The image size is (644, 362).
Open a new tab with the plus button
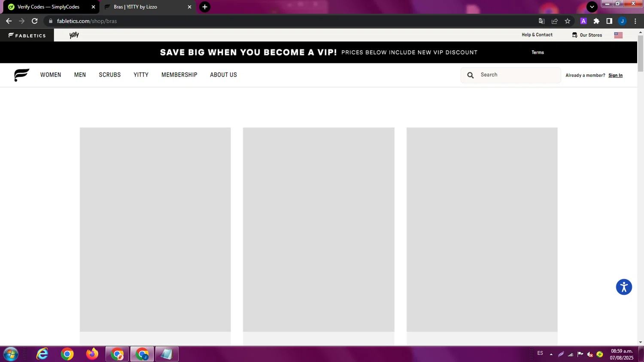[205, 7]
